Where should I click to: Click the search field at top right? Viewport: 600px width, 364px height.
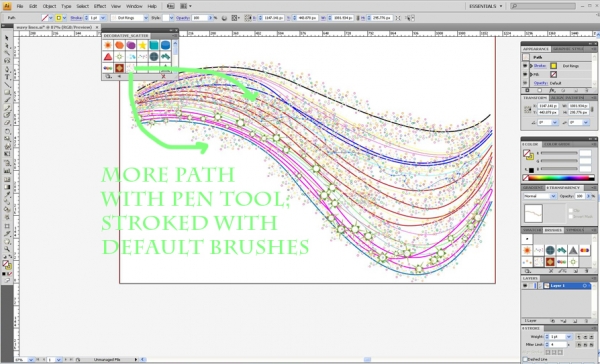pyautogui.click(x=543, y=6)
